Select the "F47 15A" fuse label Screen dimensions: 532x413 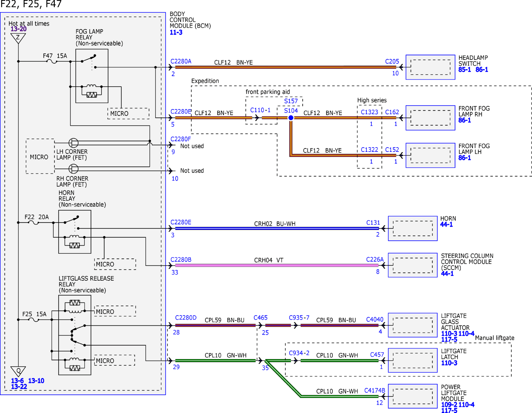point(55,56)
